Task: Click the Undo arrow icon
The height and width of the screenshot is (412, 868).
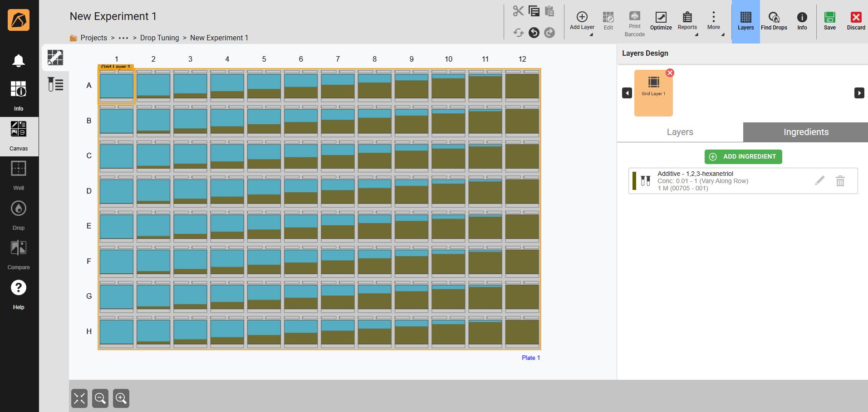Action: 534,33
